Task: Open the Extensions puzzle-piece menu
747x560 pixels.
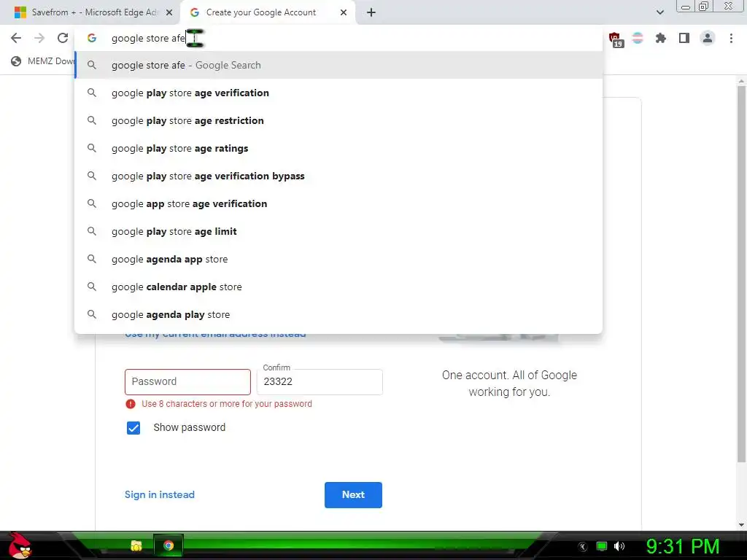Action: tap(661, 38)
